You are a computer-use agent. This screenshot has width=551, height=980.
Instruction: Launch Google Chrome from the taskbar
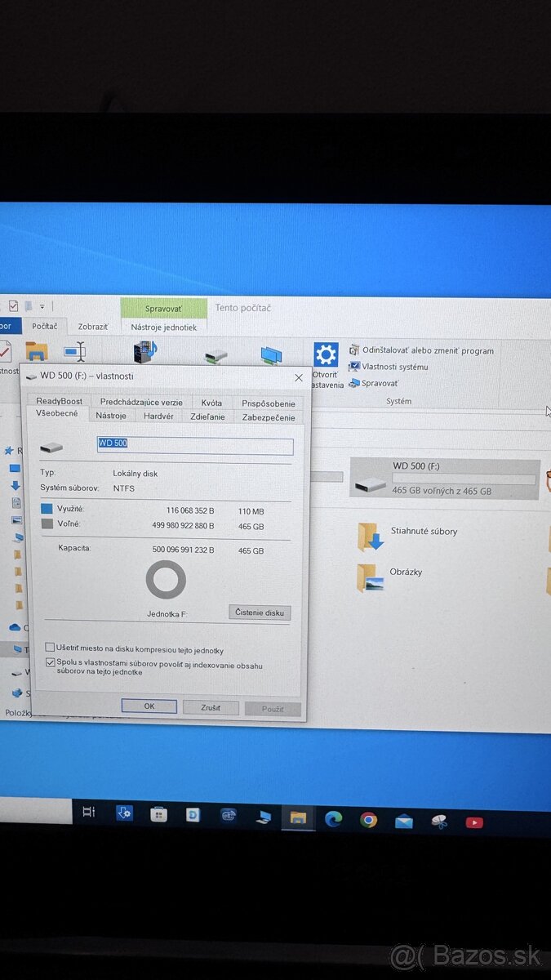click(369, 819)
